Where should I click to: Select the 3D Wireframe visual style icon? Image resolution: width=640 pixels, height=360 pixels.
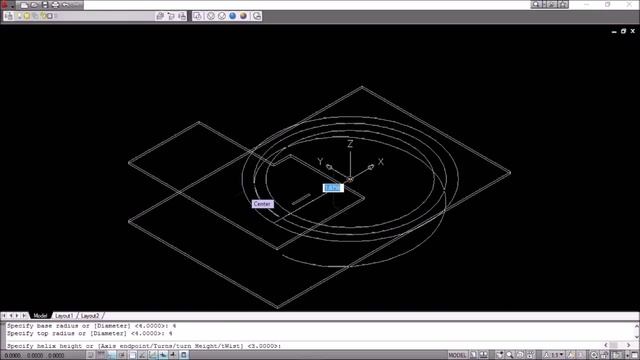211,16
